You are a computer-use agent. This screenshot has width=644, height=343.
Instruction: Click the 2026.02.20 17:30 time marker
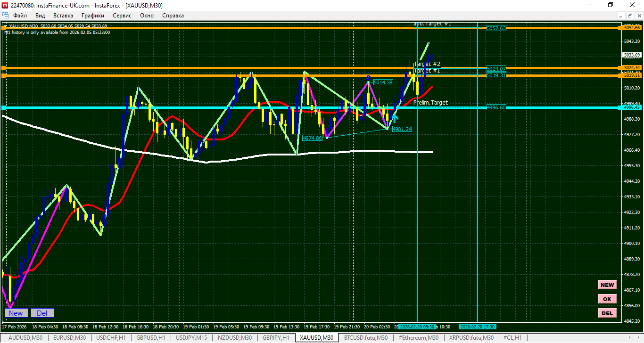[478, 327]
